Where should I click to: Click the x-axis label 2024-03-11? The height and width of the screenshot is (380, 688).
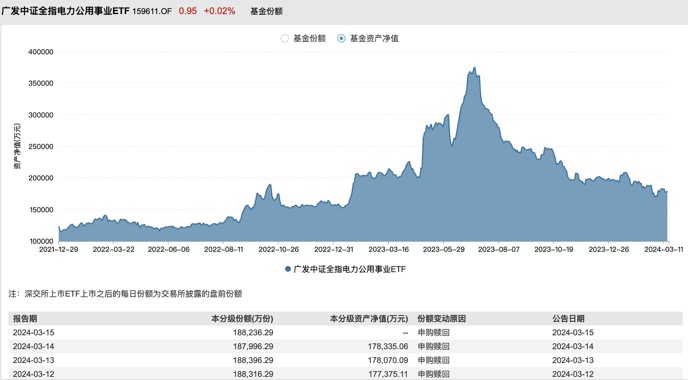click(x=663, y=249)
